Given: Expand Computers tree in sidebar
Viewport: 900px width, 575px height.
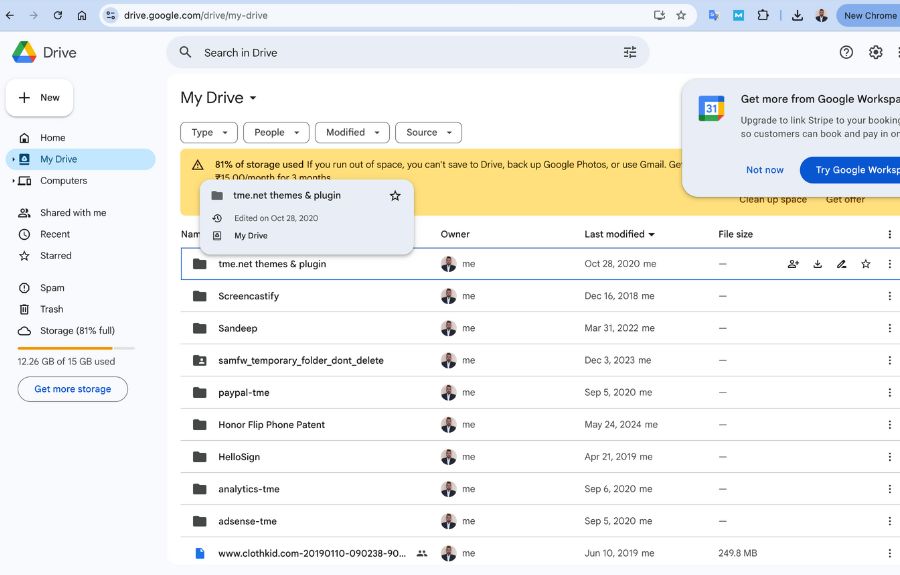Looking at the screenshot, I should [13, 181].
